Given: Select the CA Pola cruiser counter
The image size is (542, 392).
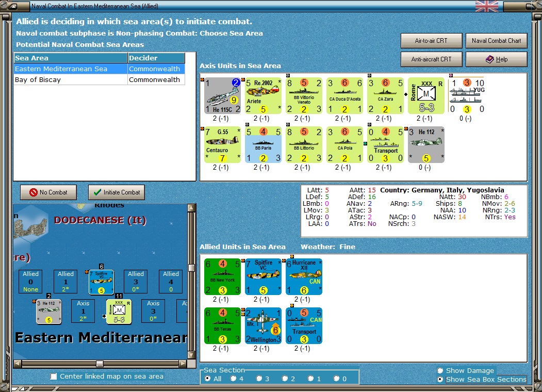Looking at the screenshot, I should 344,144.
